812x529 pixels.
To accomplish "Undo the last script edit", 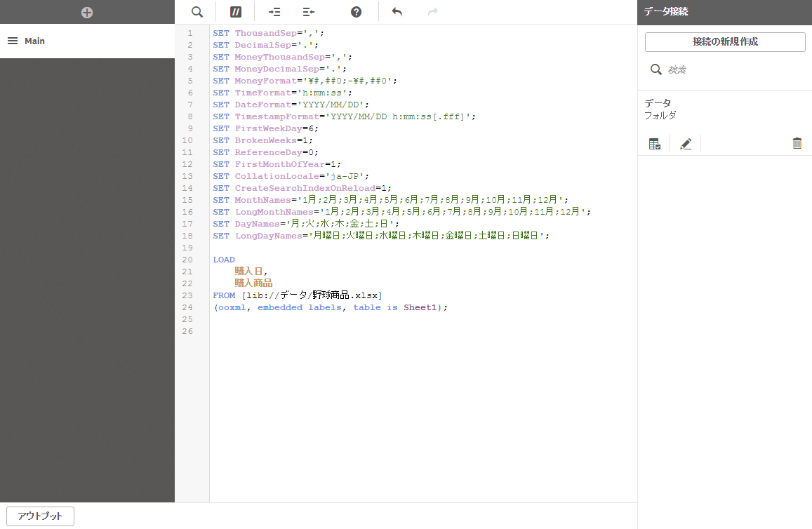I will 397,11.
